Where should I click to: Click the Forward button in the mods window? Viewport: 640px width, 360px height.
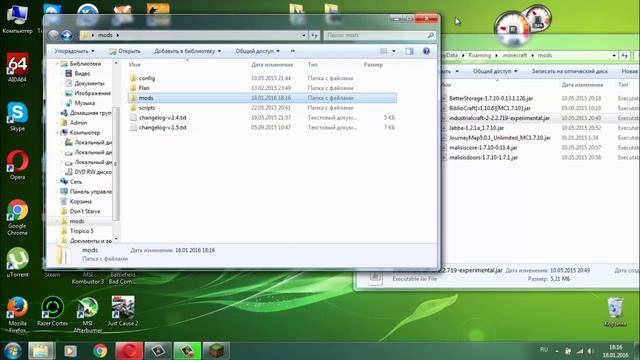67,36
